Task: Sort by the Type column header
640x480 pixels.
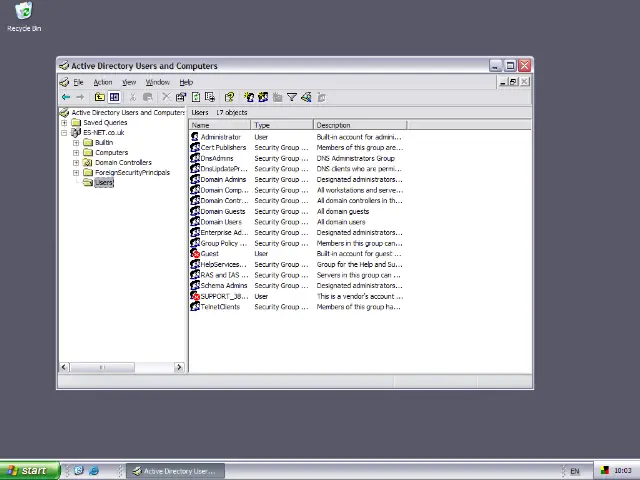Action: pyautogui.click(x=282, y=125)
